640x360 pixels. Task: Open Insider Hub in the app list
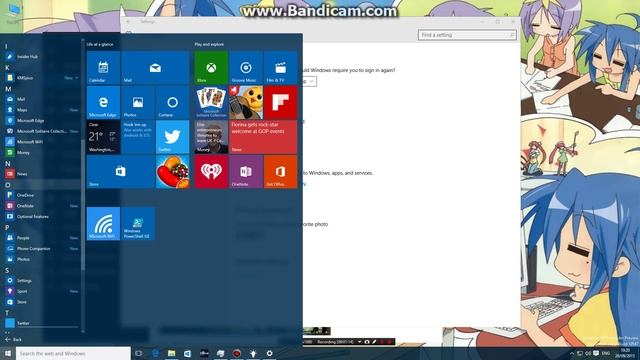42,57
